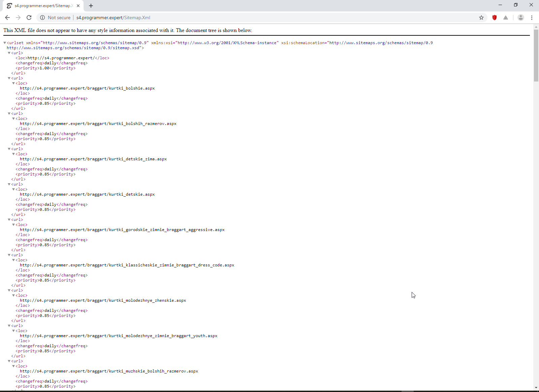Click the URL text ending kurtki_gorodskie_zimnie_braggart_aggressive.aspx
The image size is (539, 392).
(122, 230)
